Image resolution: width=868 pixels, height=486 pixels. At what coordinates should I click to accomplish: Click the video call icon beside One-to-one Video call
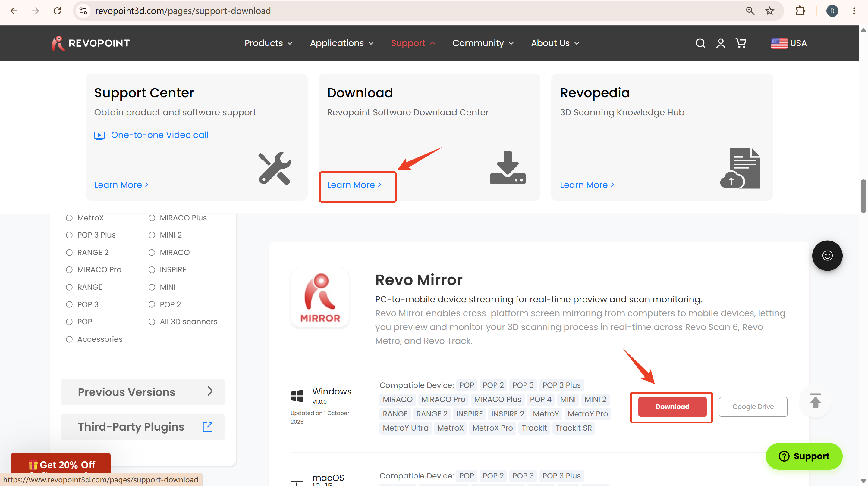point(99,135)
